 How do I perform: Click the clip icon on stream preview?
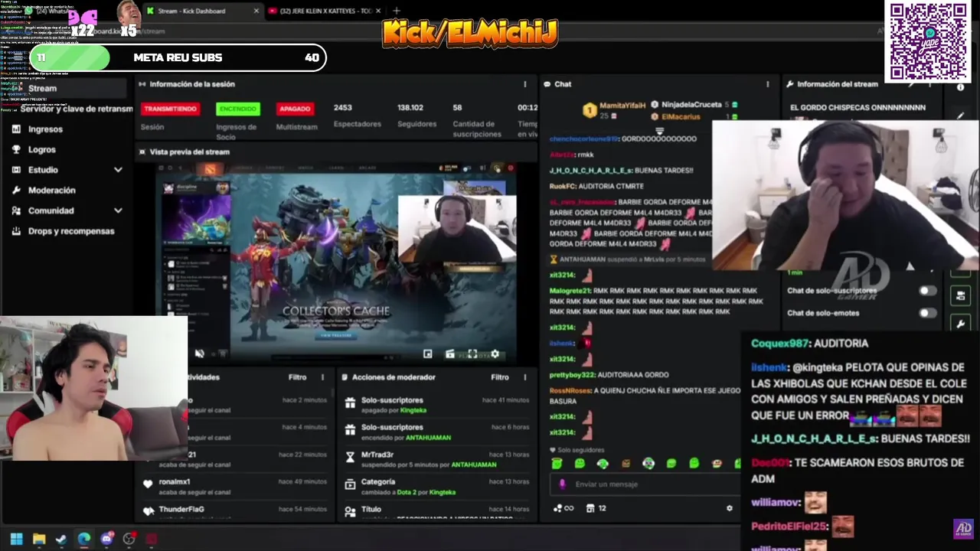(450, 354)
